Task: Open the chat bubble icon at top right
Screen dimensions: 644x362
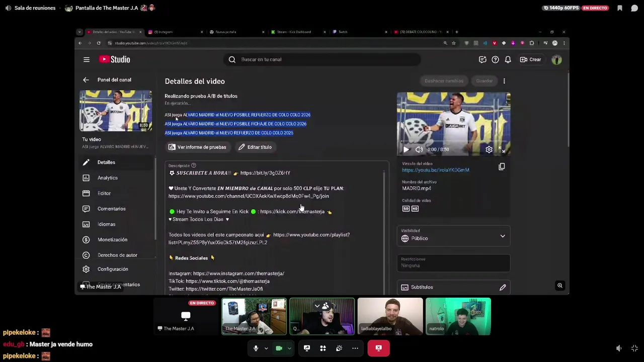Action: pos(634,8)
